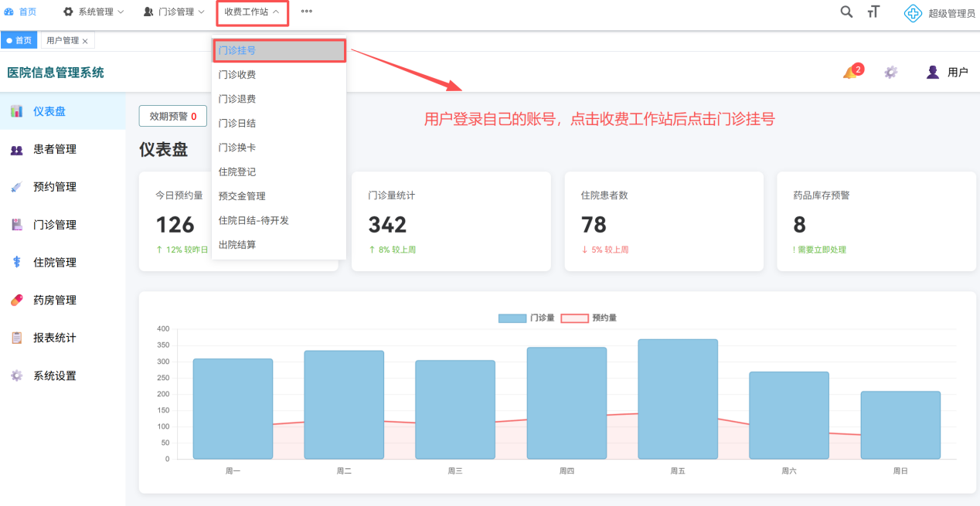Toggle the 预约量 legend in the chart

click(588, 318)
